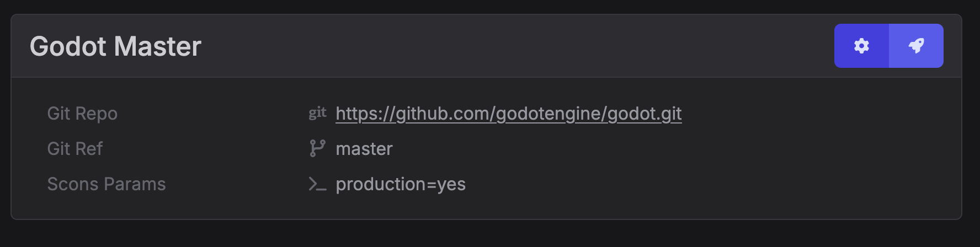This screenshot has width=980, height=247.
Task: Select the master git ref value
Action: [364, 149]
